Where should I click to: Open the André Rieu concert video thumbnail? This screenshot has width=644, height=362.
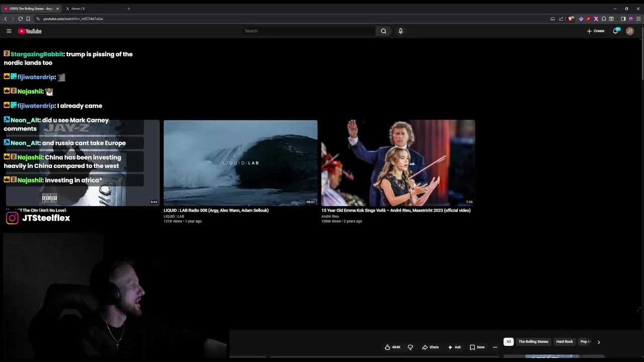pos(398,162)
